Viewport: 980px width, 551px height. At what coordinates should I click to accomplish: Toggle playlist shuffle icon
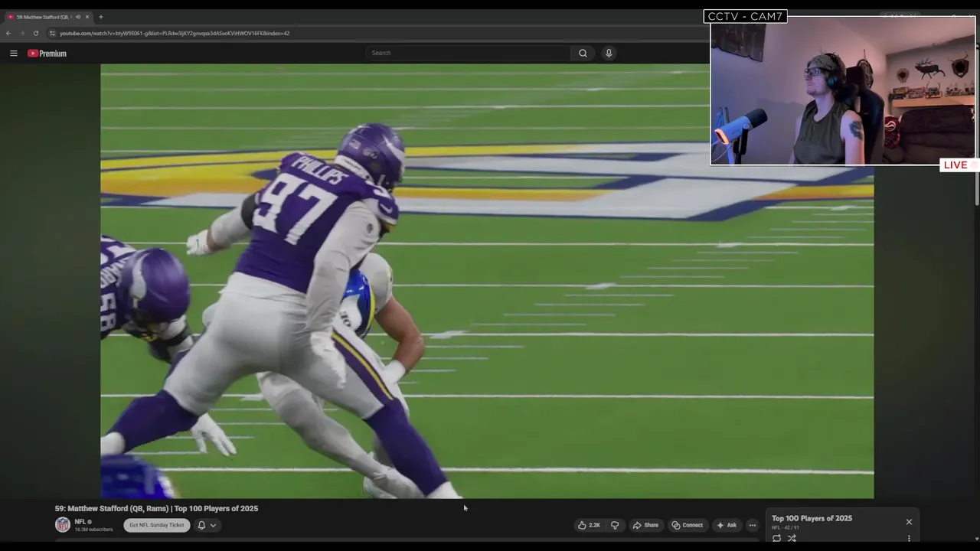(792, 538)
